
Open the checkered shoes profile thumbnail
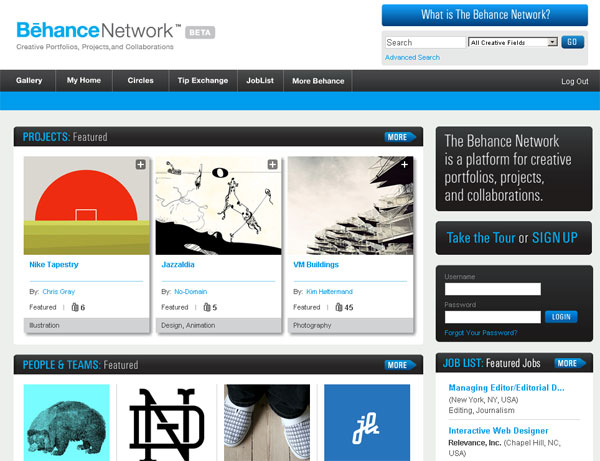tap(267, 423)
